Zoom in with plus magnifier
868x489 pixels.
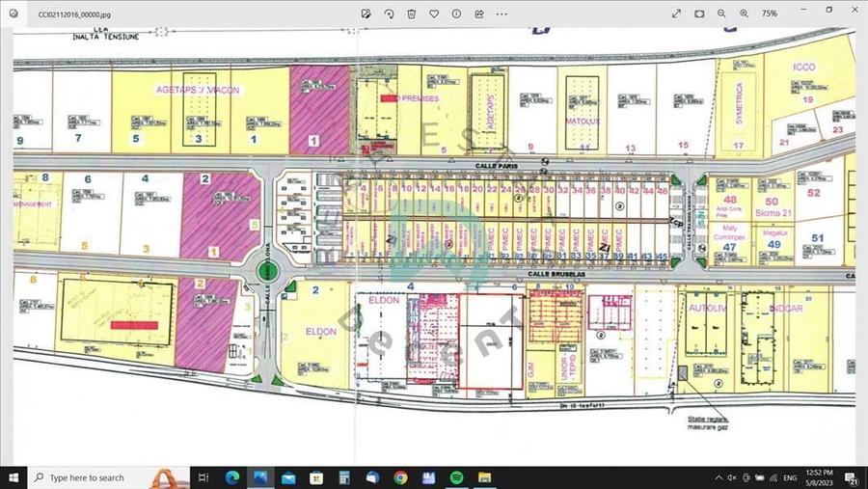(x=744, y=14)
